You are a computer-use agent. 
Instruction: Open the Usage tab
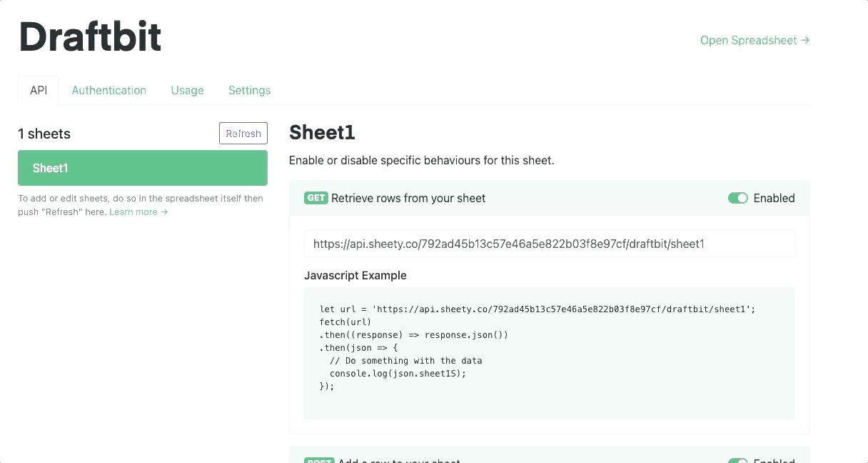[x=187, y=90]
